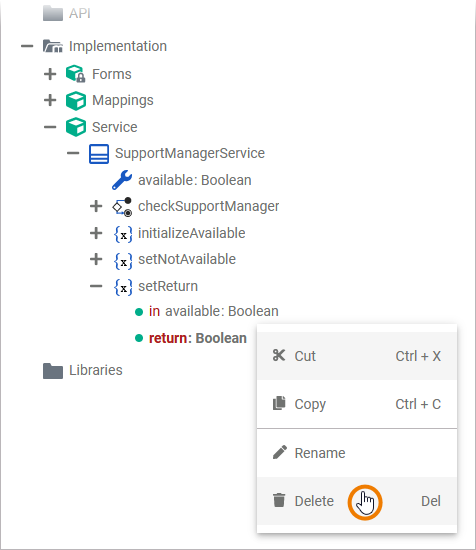
Task: Click the trash icon next to Delete
Action: (x=279, y=500)
